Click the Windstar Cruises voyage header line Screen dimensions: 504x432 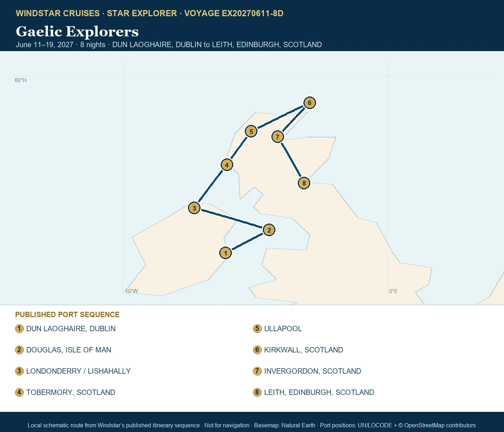click(149, 13)
